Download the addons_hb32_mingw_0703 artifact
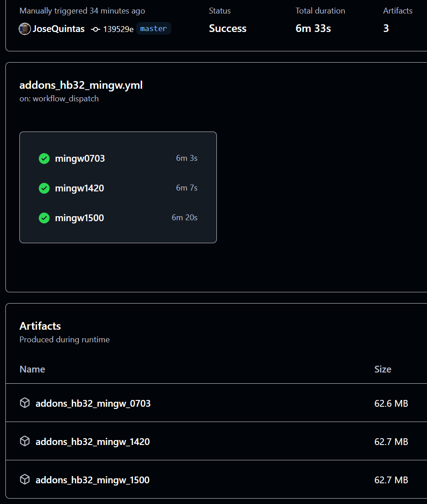 [x=93, y=404]
